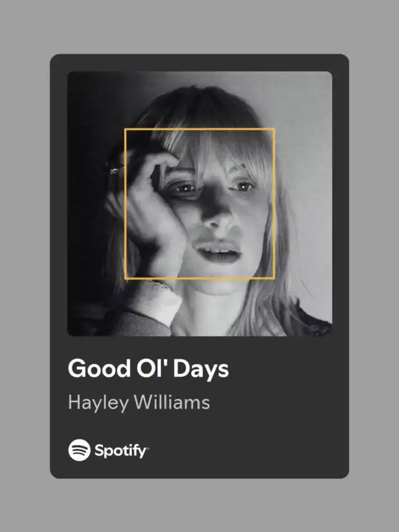Viewport: 399px width, 532px height.
Task: Open the song title Good Ol' Days
Action: pos(148,369)
